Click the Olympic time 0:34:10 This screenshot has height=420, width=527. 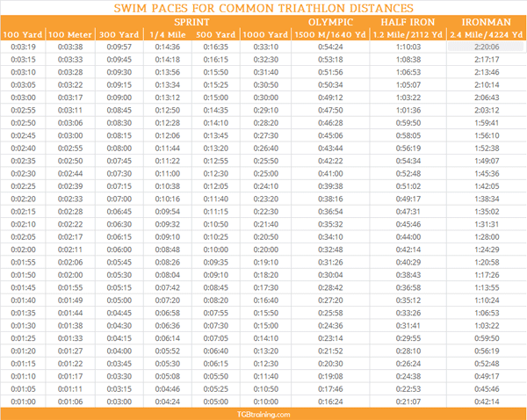point(330,236)
